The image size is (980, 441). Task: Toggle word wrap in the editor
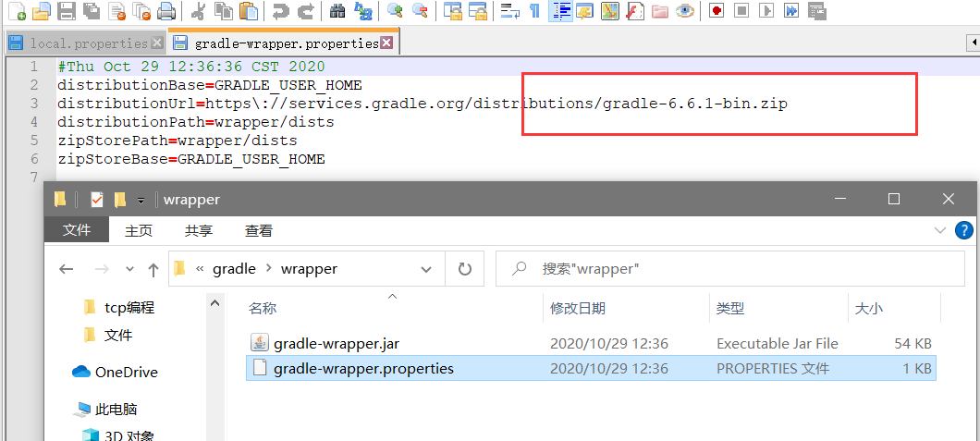pos(510,10)
